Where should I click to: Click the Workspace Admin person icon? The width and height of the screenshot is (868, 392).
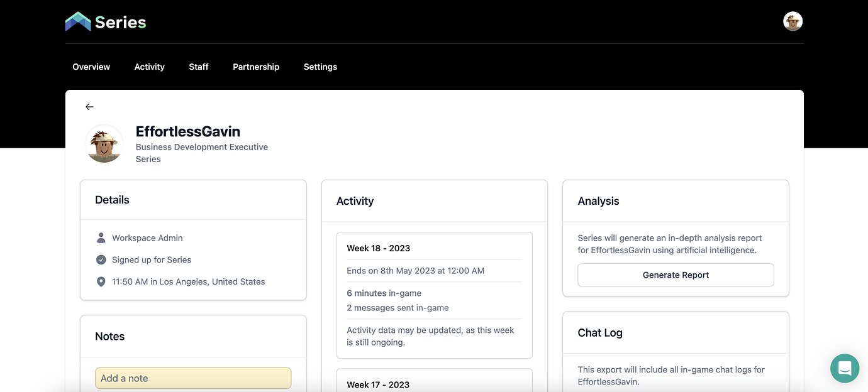(x=101, y=237)
